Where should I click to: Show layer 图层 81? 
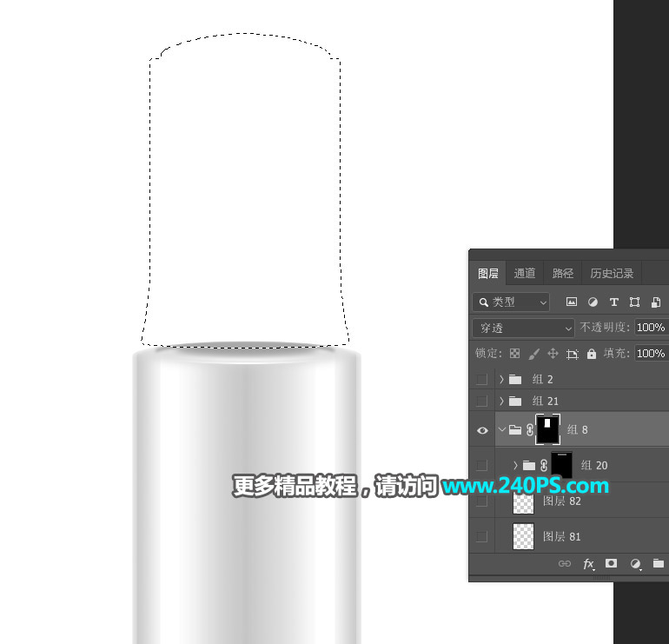pos(481,536)
